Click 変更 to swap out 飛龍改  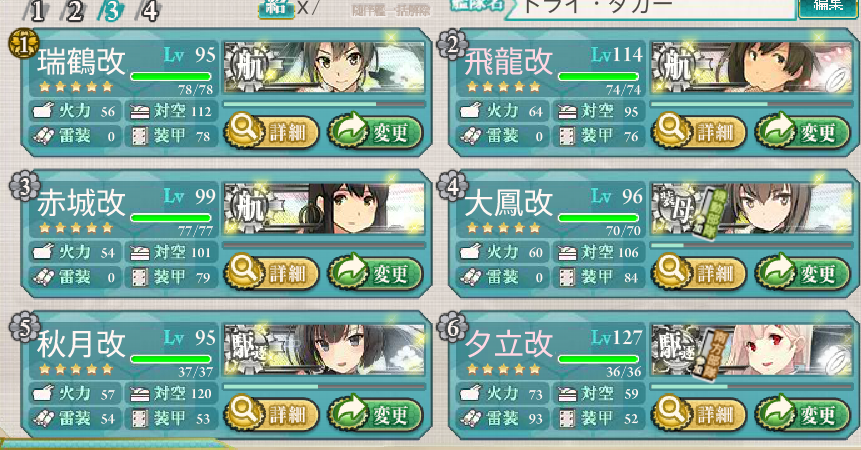coord(802,132)
